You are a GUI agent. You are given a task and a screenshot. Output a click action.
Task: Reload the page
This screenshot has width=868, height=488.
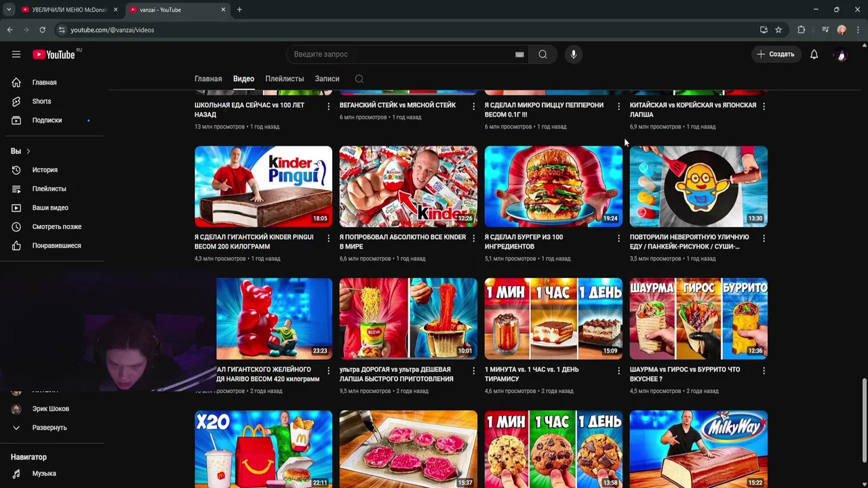(42, 30)
